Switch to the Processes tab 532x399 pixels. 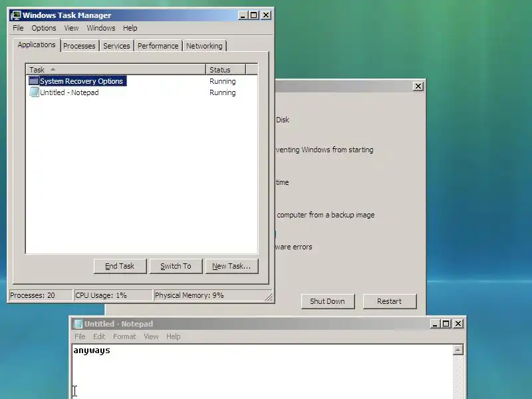(x=79, y=46)
